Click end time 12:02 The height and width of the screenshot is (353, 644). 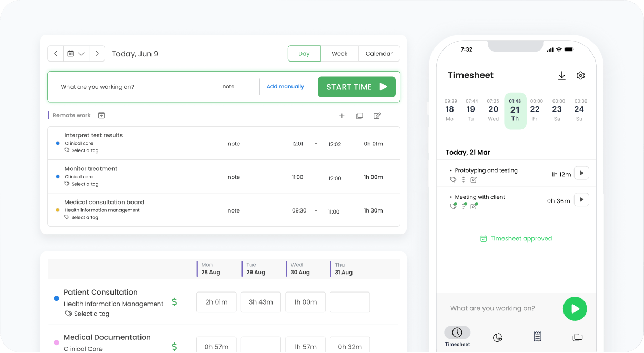335,144
